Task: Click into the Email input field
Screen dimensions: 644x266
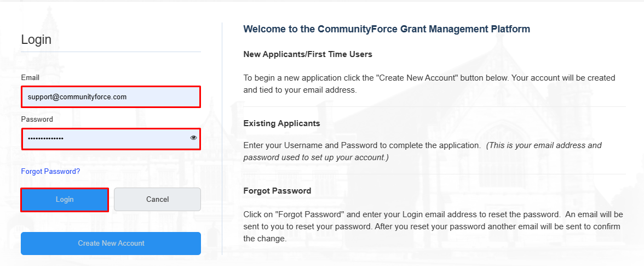Action: click(x=111, y=97)
